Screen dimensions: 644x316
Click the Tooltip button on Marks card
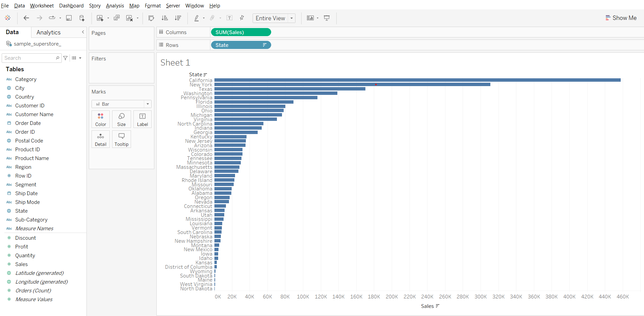(x=121, y=139)
